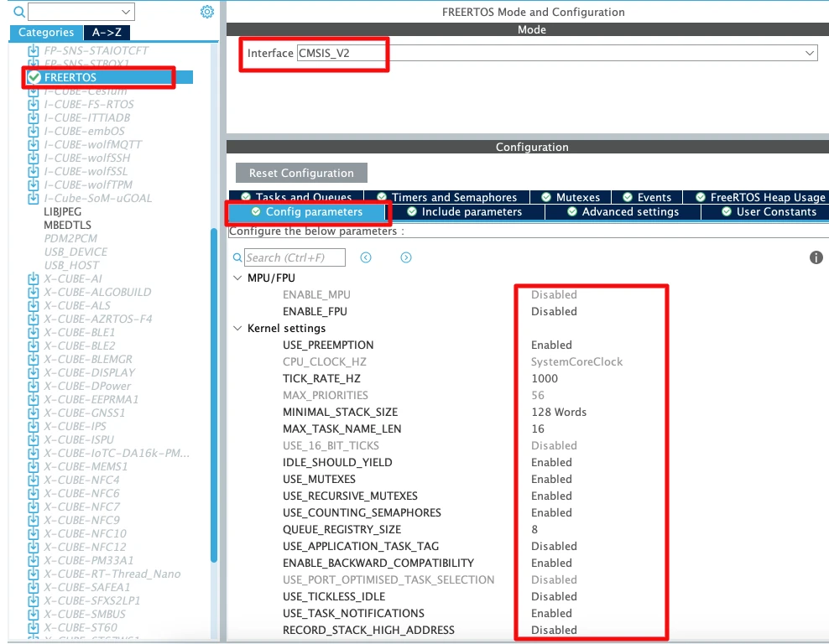Switch to the A->Z sorting tab
829x644 pixels.
(107, 32)
